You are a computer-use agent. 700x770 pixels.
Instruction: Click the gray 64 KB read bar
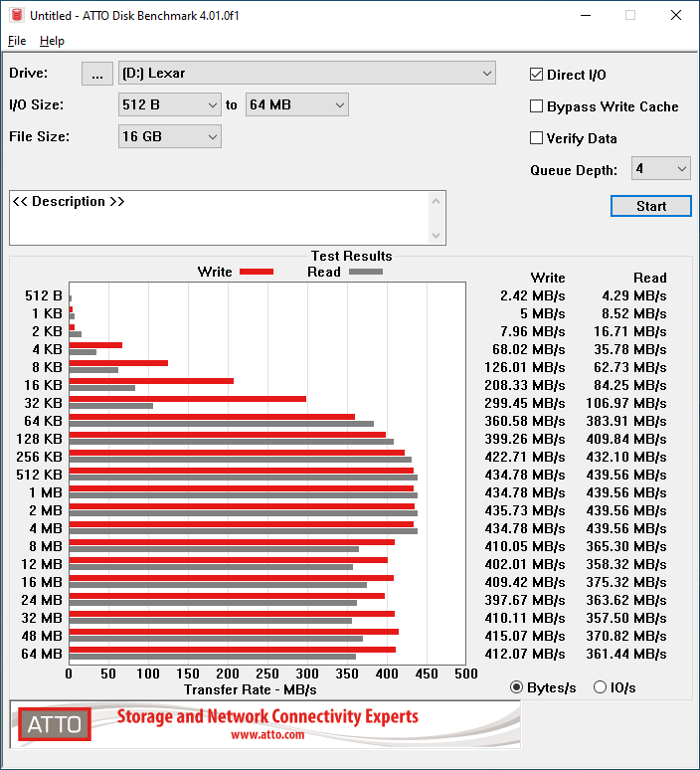click(x=222, y=424)
